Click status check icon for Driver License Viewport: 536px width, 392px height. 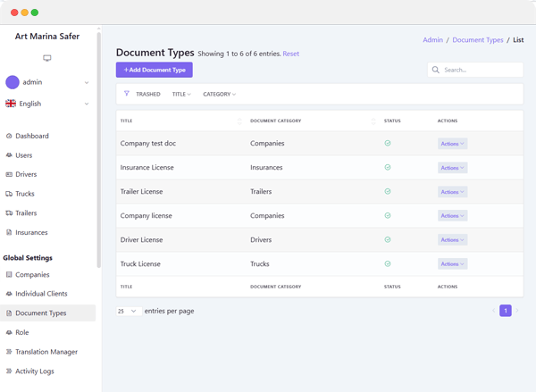[388, 239]
